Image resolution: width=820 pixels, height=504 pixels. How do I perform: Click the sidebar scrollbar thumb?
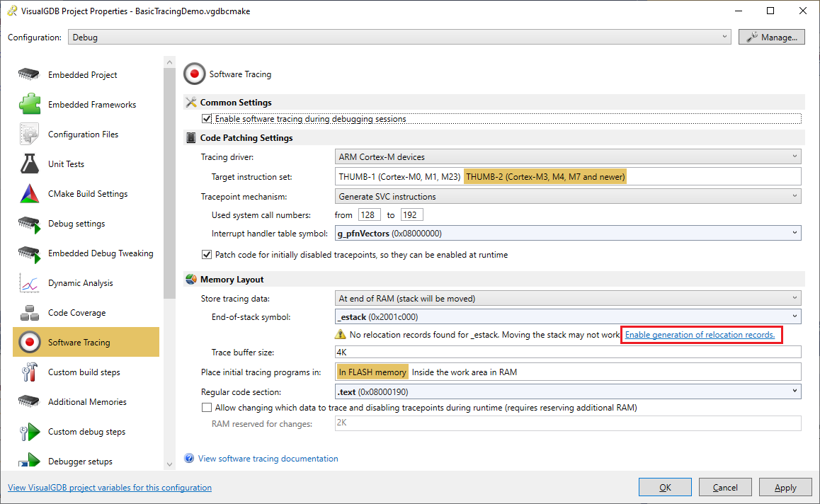coord(169,183)
